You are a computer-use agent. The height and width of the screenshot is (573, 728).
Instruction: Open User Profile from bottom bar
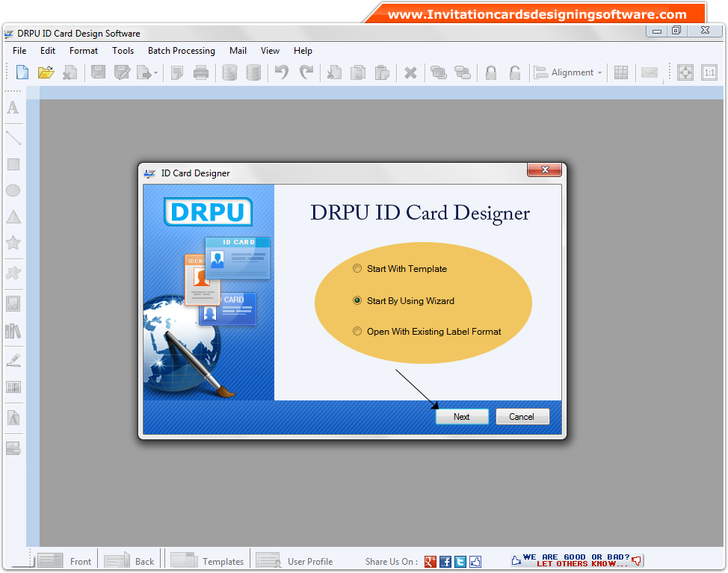point(294,561)
